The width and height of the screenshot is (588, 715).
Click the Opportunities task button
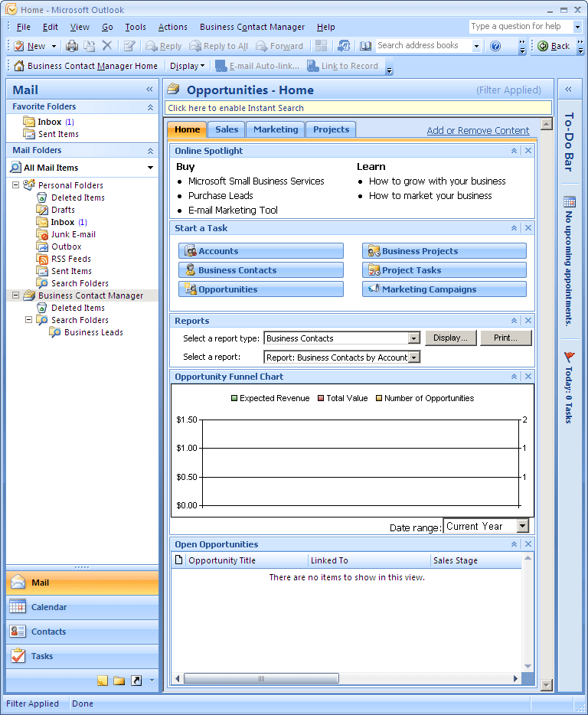(261, 289)
